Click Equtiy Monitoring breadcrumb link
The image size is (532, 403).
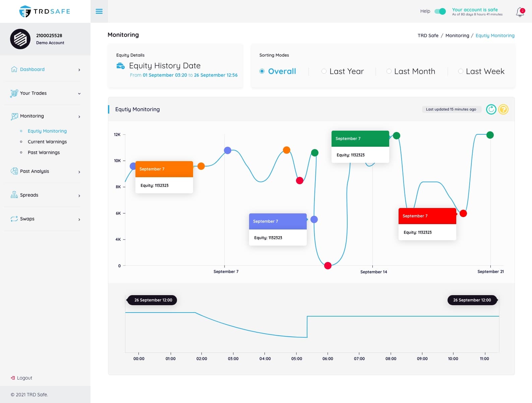(x=495, y=36)
